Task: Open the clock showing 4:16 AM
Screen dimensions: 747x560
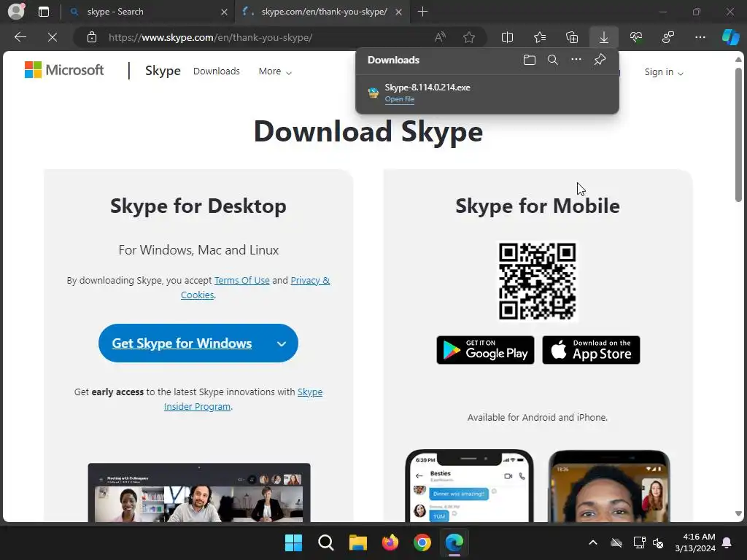Action: tap(695, 542)
